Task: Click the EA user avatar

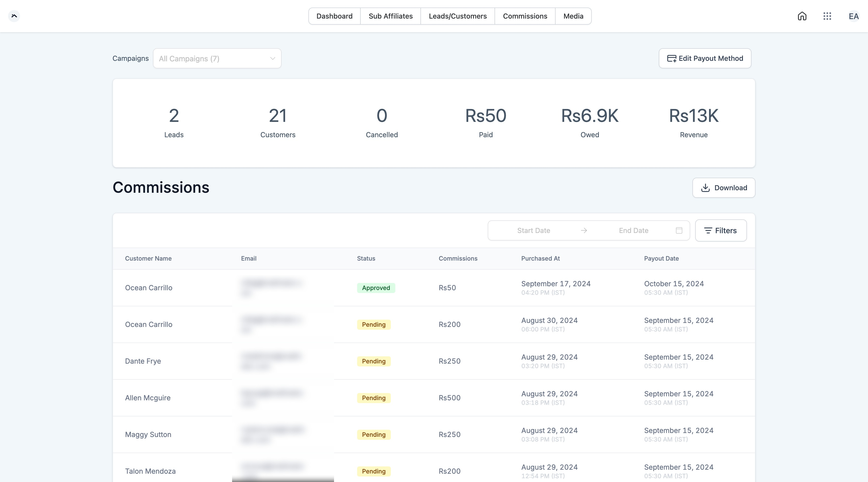Action: coord(853,16)
